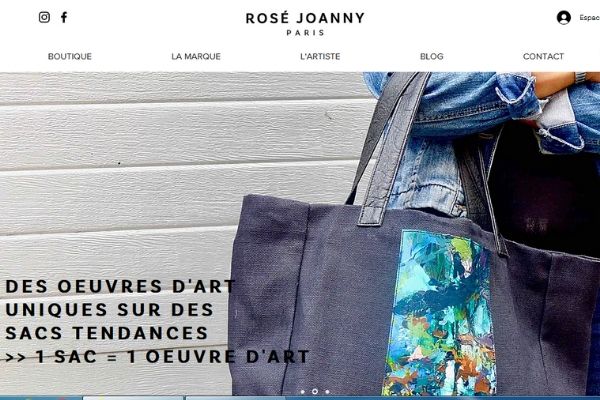Image resolution: width=600 pixels, height=400 pixels.
Task: Click the PARIS subtitle under the logo
Action: [x=305, y=33]
